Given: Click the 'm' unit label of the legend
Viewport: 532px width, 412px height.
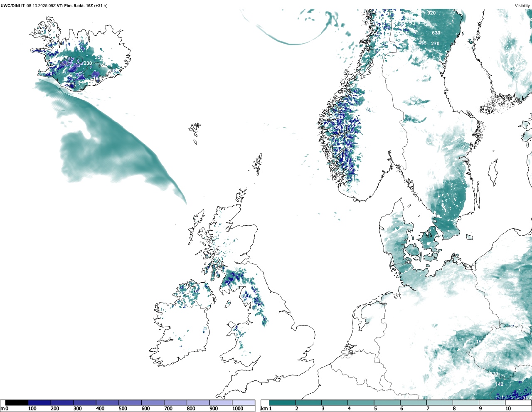Looking at the screenshot, I should pyautogui.click(x=2, y=409).
